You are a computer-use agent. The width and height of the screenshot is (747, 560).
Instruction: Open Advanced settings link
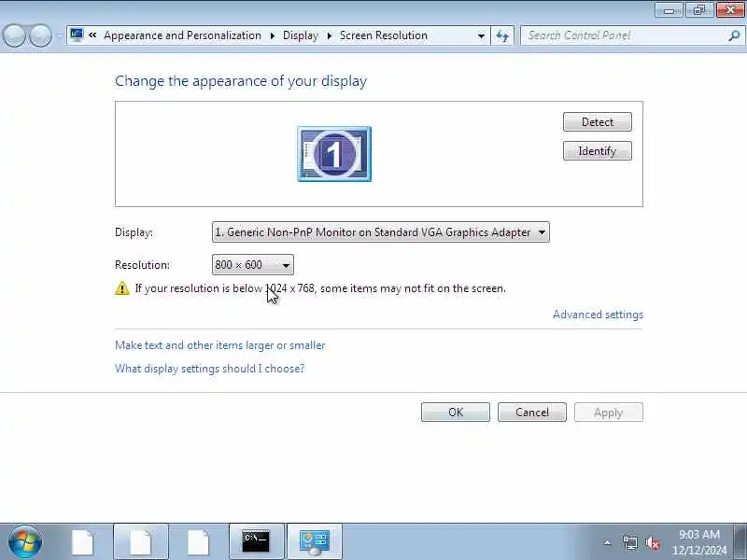(598, 315)
